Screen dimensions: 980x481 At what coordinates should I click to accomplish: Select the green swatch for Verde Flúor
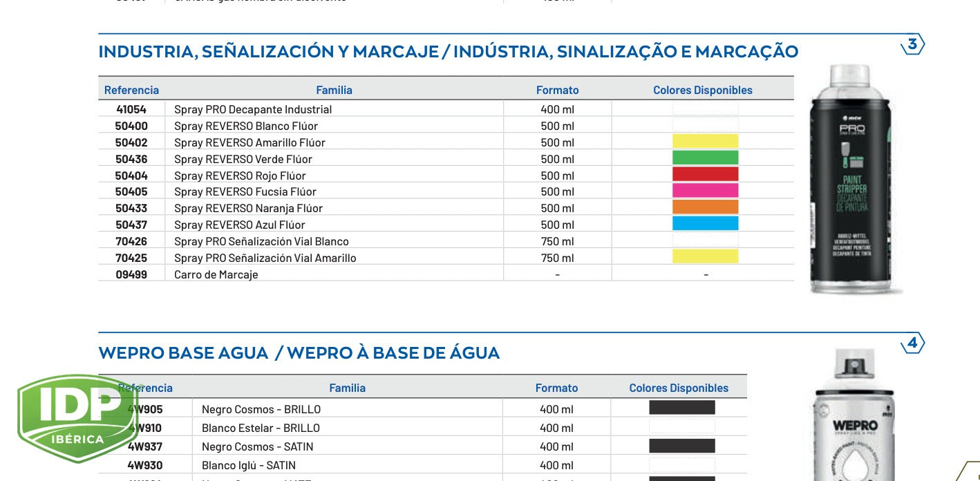(x=705, y=158)
